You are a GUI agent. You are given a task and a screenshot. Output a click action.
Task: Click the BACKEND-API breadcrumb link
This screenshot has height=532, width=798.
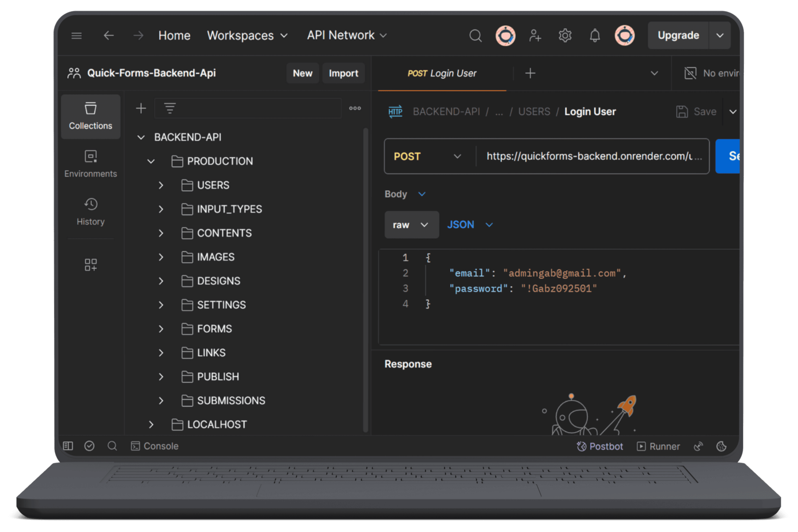point(446,112)
